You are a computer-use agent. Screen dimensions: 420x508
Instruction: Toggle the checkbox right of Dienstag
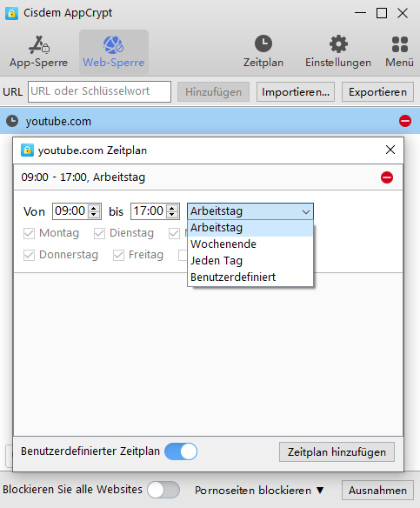174,233
